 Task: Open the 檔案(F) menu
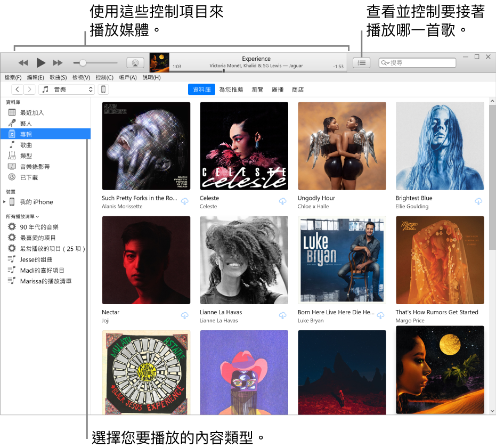point(13,78)
